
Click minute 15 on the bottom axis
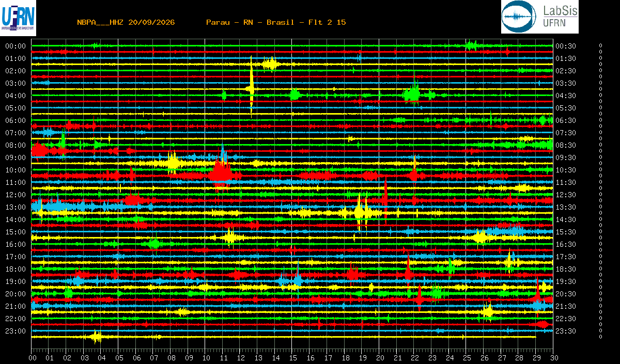[x=292, y=358]
